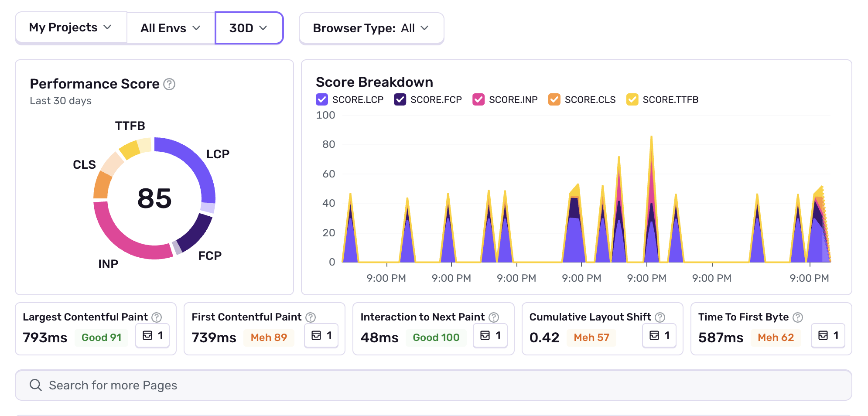The height and width of the screenshot is (416, 868).
Task: Toggle the SCORE.FCP series checkbox
Action: pyautogui.click(x=400, y=99)
